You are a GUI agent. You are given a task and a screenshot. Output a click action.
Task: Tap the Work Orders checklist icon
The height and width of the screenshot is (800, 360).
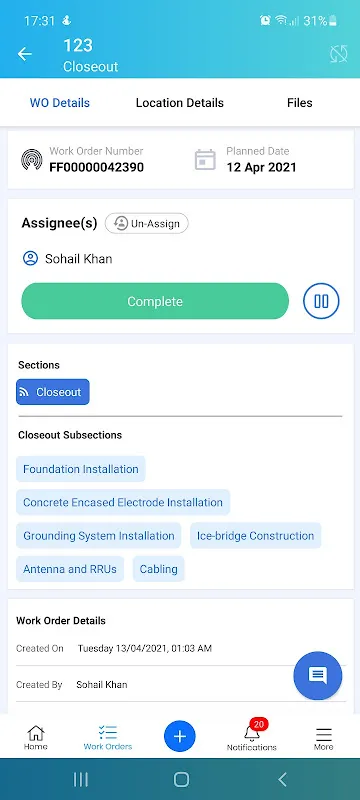(x=108, y=733)
